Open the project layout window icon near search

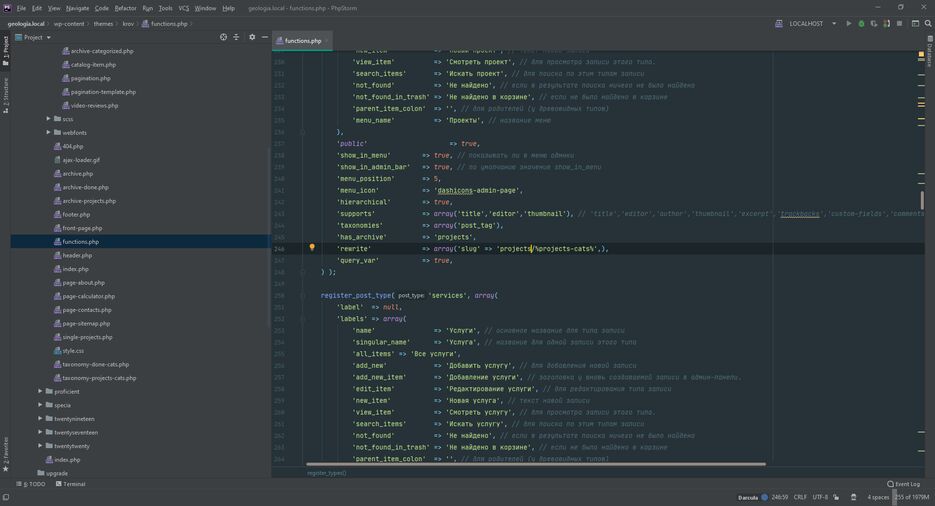915,24
